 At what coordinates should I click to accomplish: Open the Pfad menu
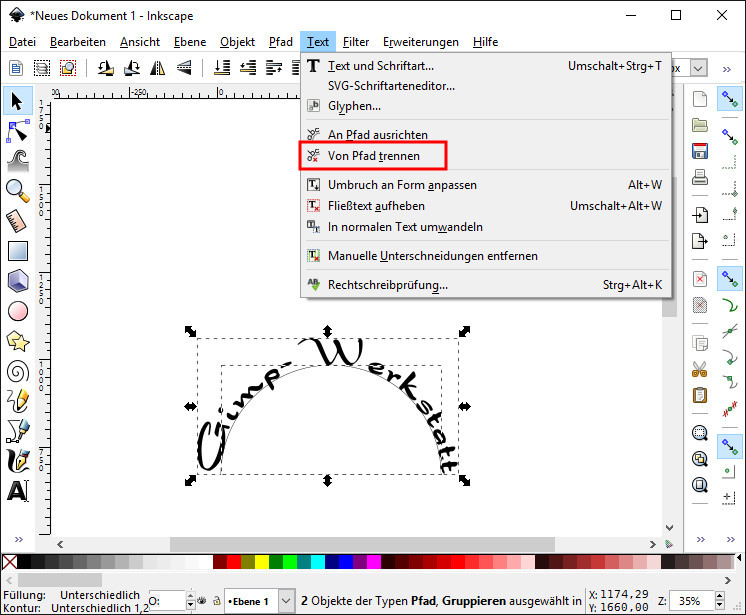point(281,42)
